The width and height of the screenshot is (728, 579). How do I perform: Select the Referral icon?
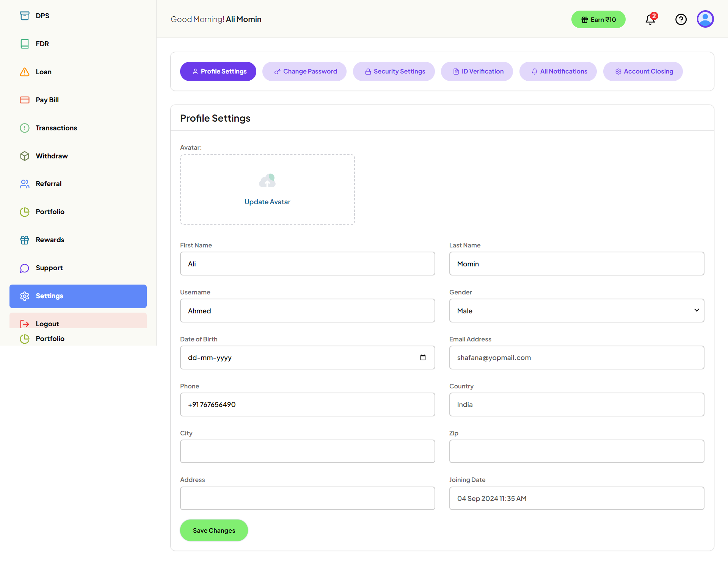click(x=25, y=184)
